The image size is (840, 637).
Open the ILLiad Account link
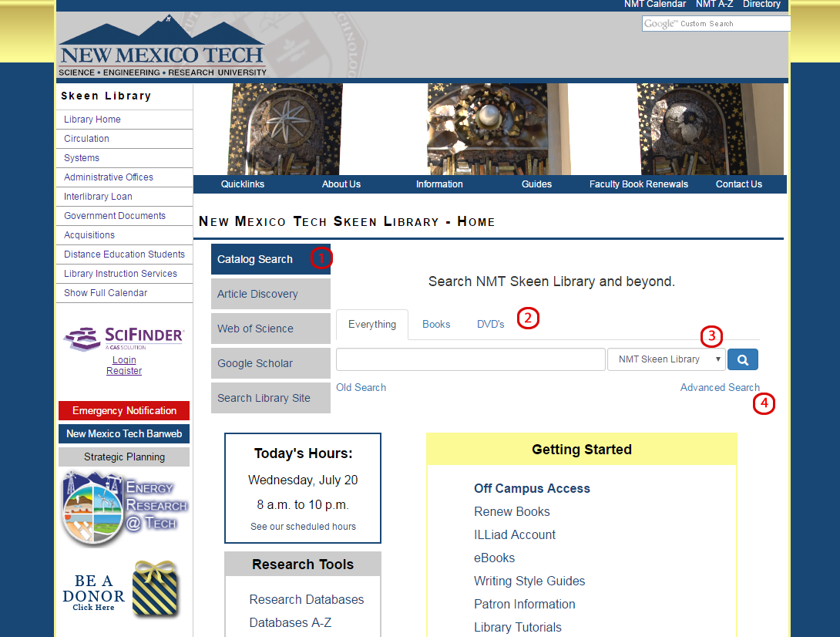click(x=515, y=534)
